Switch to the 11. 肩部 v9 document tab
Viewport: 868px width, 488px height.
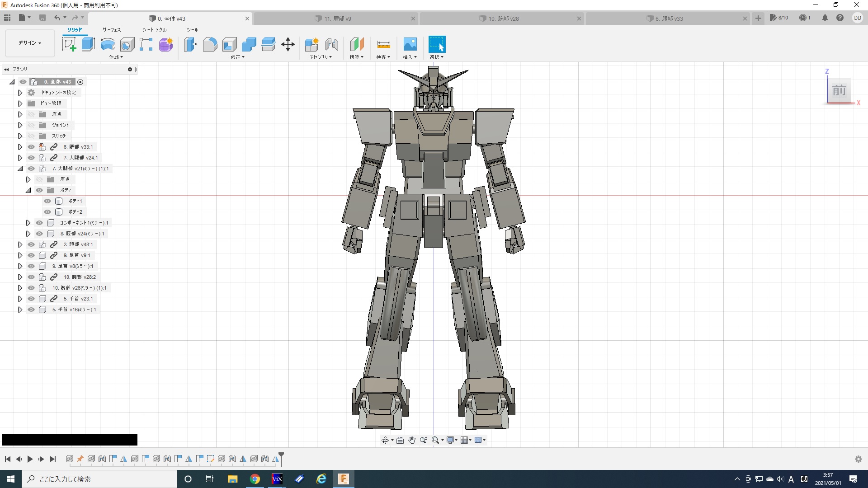(x=337, y=19)
